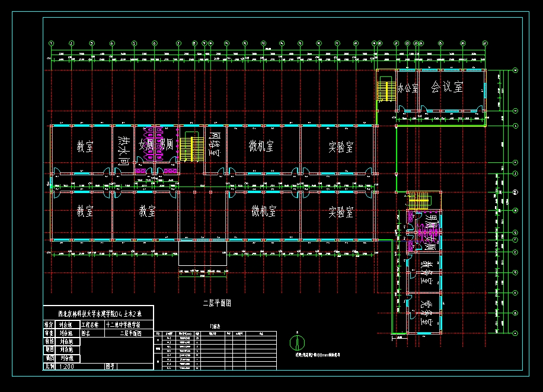
Task: Click the 审查 cell in the title block
Action: point(49,333)
